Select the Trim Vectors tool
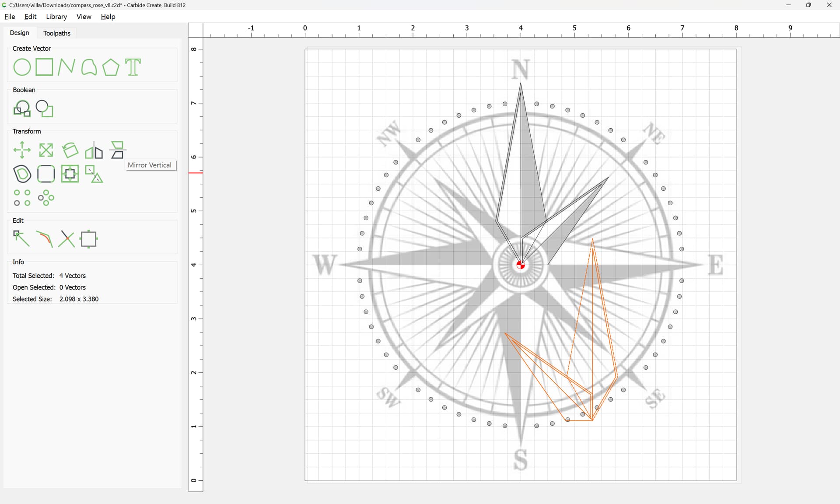 (x=66, y=239)
